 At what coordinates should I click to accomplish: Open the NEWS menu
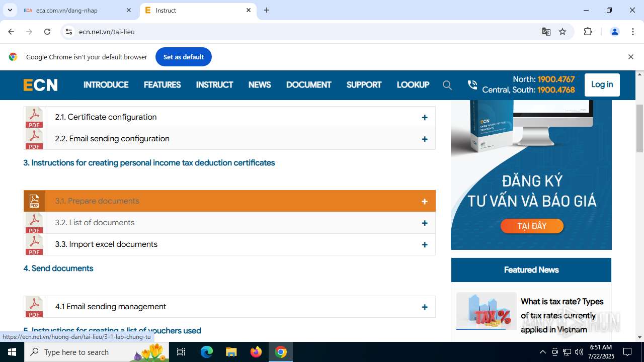tap(260, 85)
